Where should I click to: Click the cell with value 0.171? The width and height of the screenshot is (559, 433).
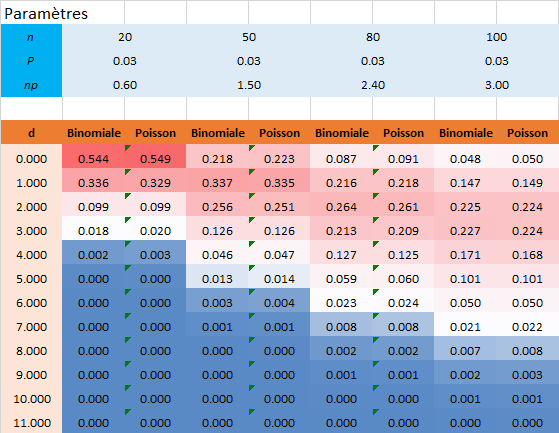(466, 255)
